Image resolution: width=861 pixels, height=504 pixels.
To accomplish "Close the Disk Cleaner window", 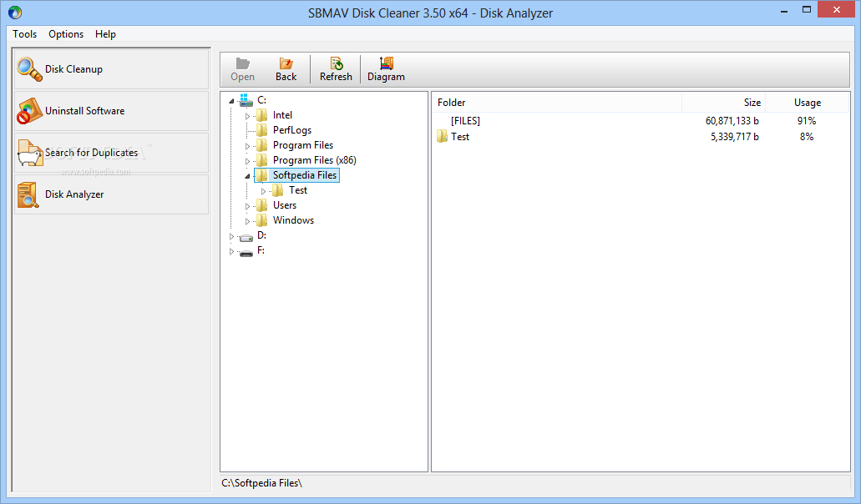I will tap(836, 9).
